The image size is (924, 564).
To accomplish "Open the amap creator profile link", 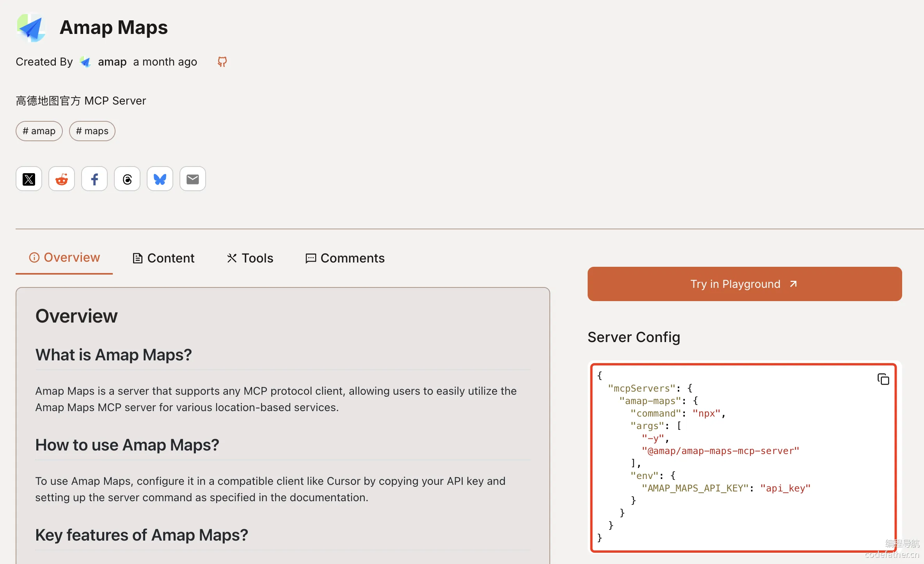I will pyautogui.click(x=112, y=62).
